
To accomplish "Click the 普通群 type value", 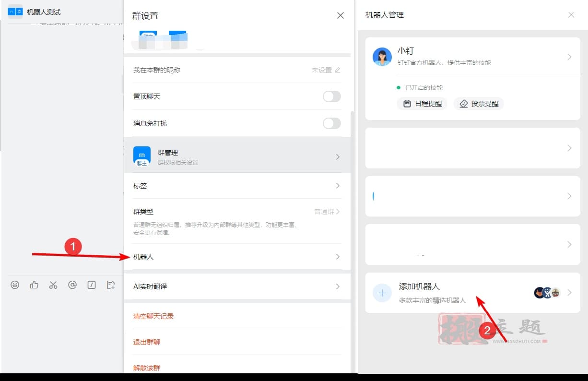I will tap(324, 212).
